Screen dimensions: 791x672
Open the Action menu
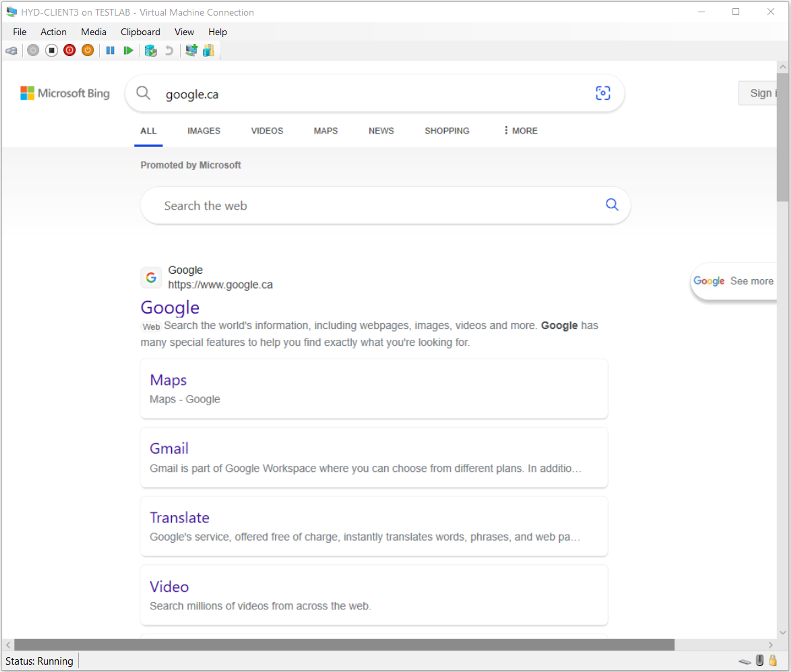coord(53,32)
